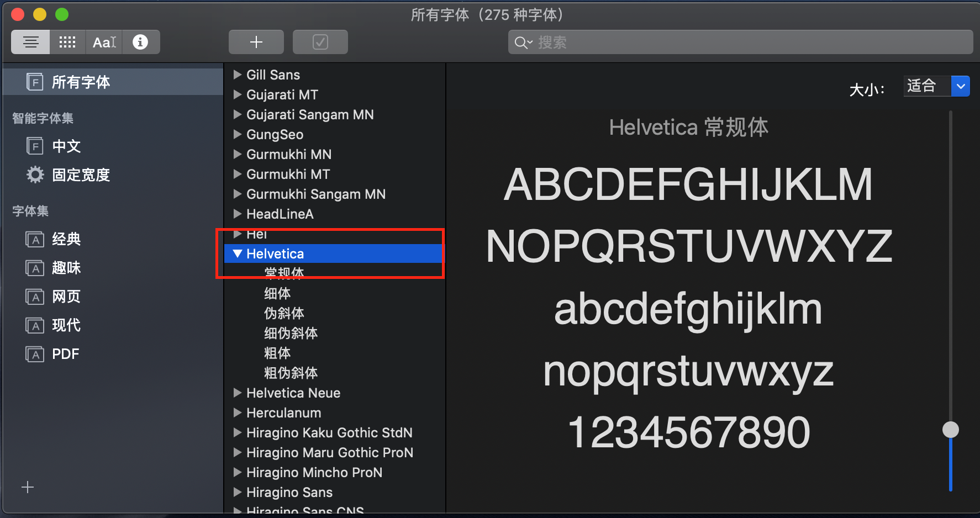
Task: Expand the Gurmukhi MT family
Action: 238,174
